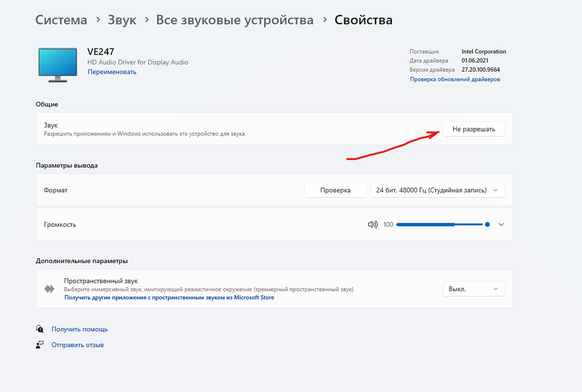The width and height of the screenshot is (582, 392).
Task: Navigate to Система in the breadcrumb
Action: coord(61,20)
